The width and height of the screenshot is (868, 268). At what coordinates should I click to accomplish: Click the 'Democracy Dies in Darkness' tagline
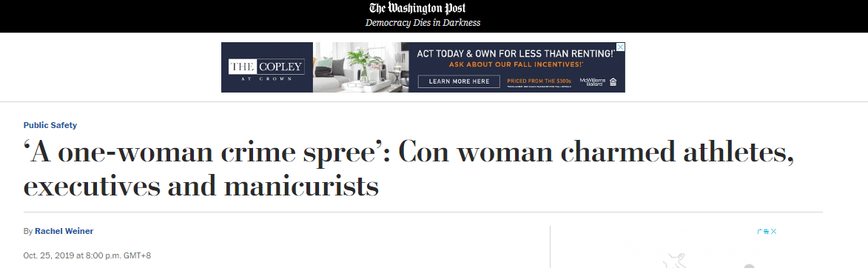(423, 23)
